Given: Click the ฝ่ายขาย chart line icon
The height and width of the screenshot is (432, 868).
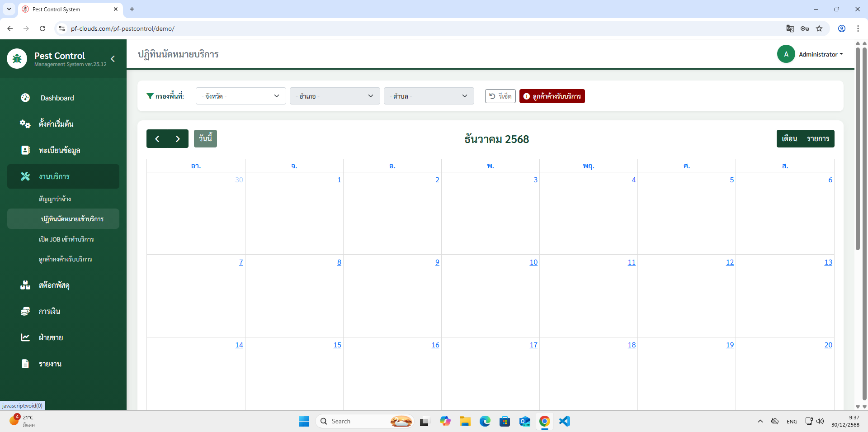Looking at the screenshot, I should click(x=25, y=337).
